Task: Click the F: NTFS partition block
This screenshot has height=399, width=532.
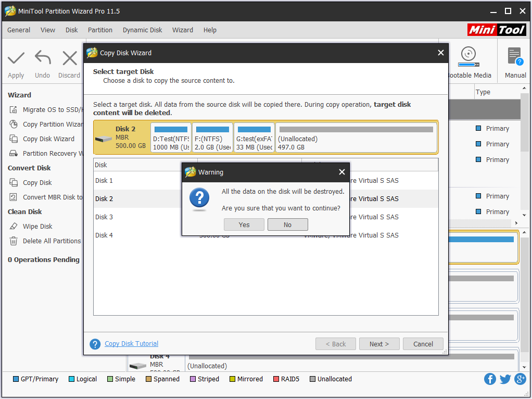Action: click(x=212, y=138)
